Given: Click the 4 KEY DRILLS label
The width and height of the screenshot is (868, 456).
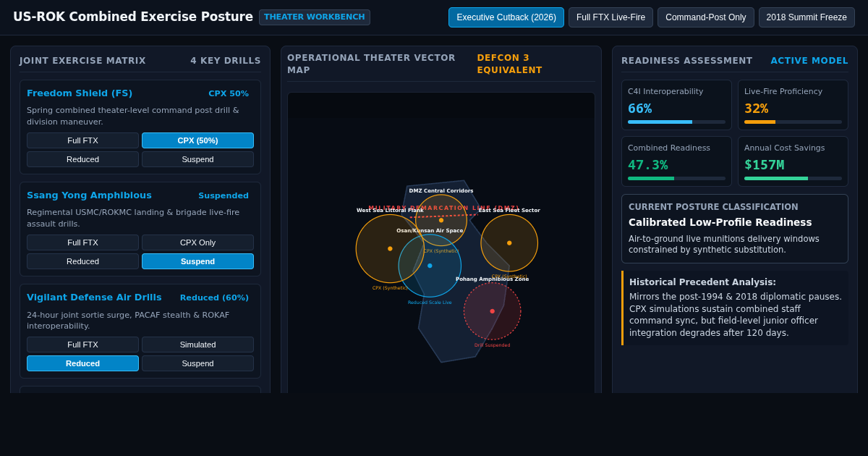Looking at the screenshot, I should click(226, 61).
